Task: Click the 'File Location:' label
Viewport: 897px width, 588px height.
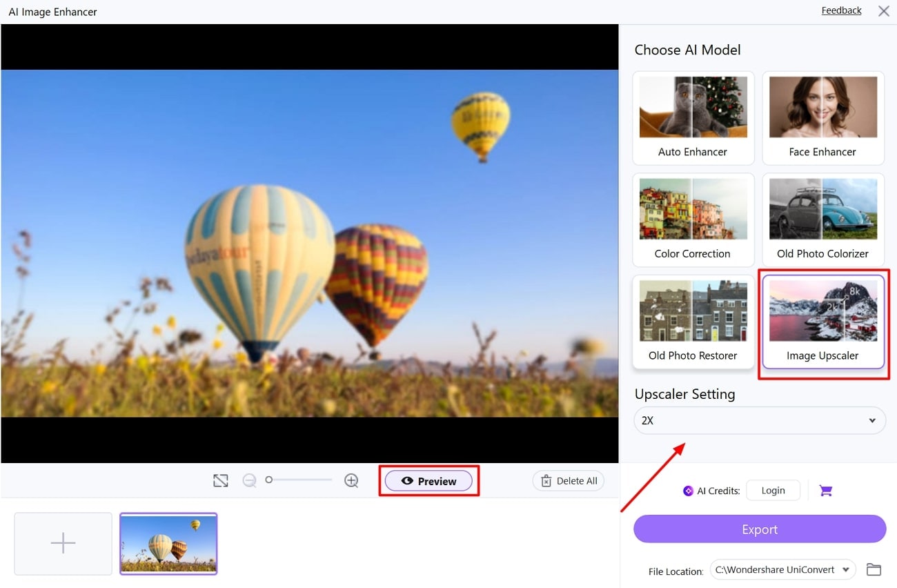Action: (676, 571)
